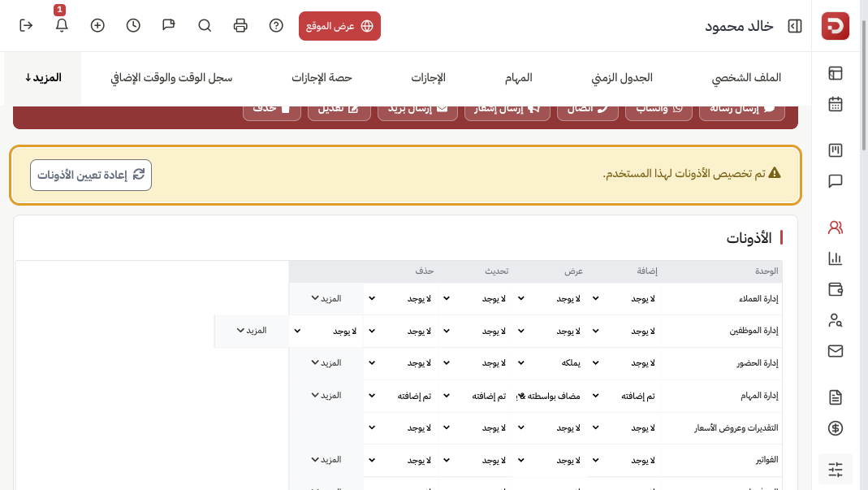This screenshot has height=490, width=868.
Task: Open تحديث dropdown for إدارة المهام
Action: [475, 396]
